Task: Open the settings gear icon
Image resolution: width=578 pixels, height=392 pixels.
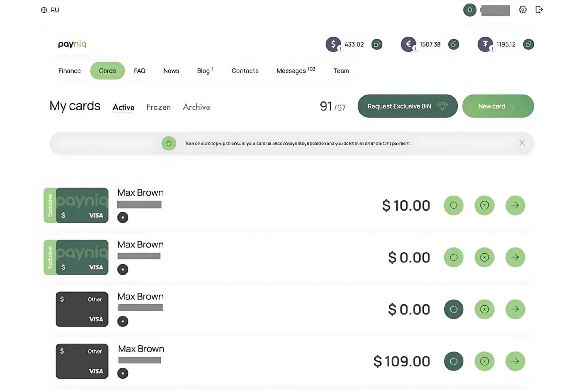Action: click(522, 10)
